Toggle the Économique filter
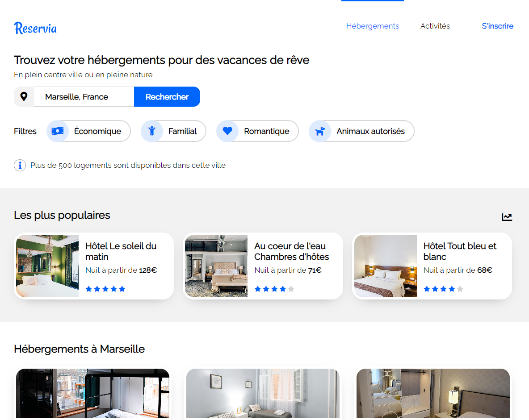The height and width of the screenshot is (420, 529). click(x=97, y=131)
